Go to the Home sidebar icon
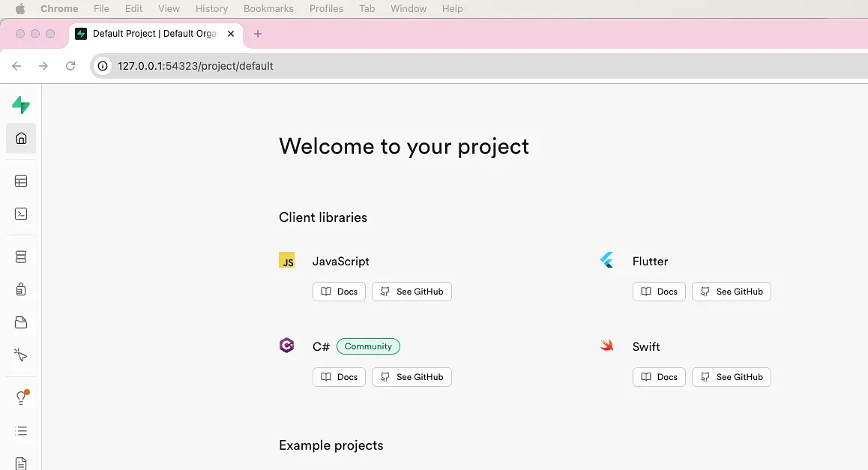 (21, 138)
